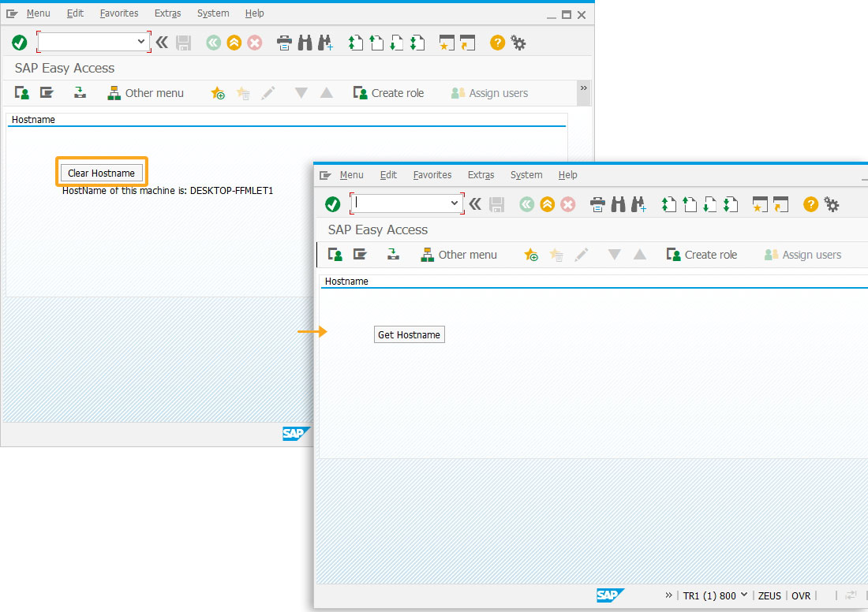Open command field dropdown in front window
868x612 pixels.
455,203
